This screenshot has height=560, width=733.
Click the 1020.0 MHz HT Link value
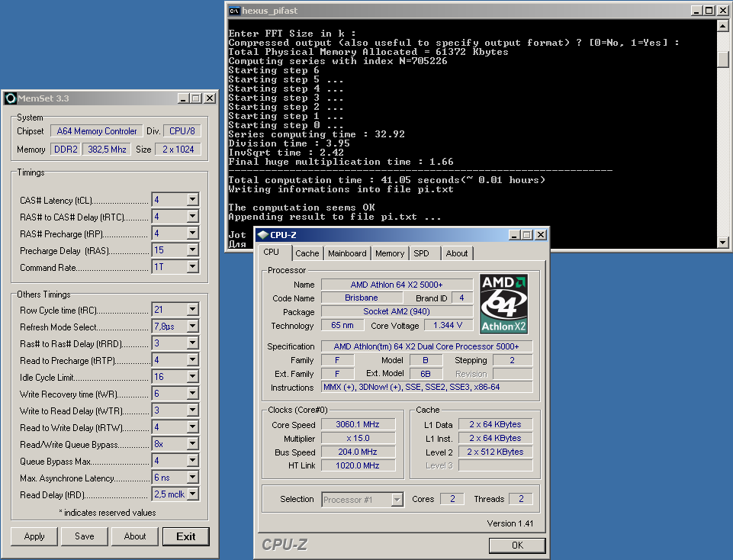point(358,465)
